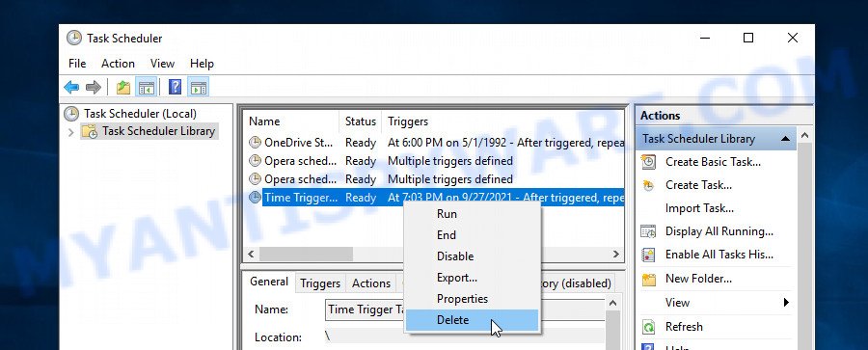
Task: Collapse the Task Scheduler Library actions section
Action: [785, 139]
